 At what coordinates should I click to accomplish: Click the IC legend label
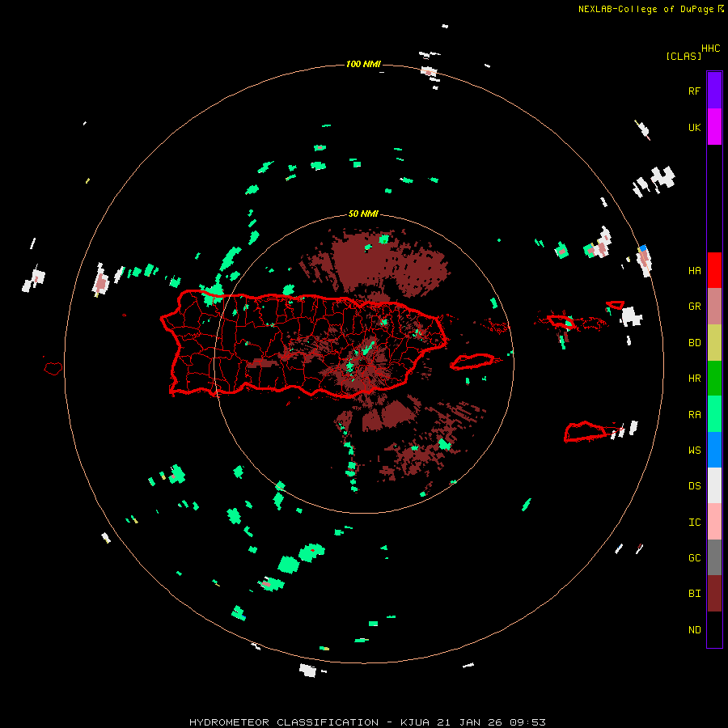point(694,523)
